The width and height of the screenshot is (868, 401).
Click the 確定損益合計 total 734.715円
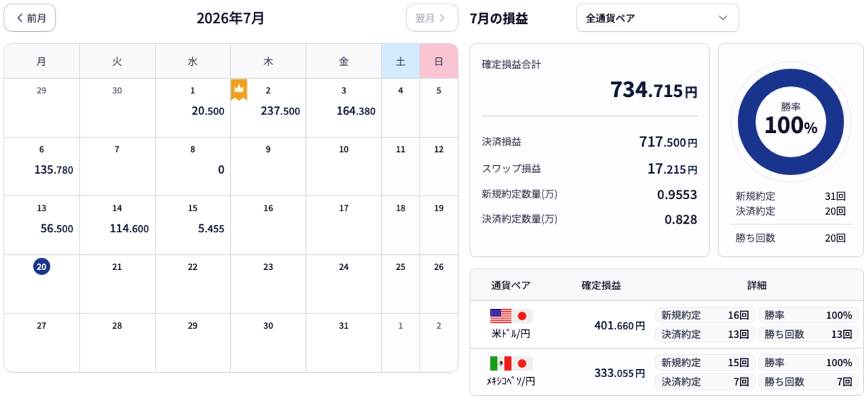(654, 90)
